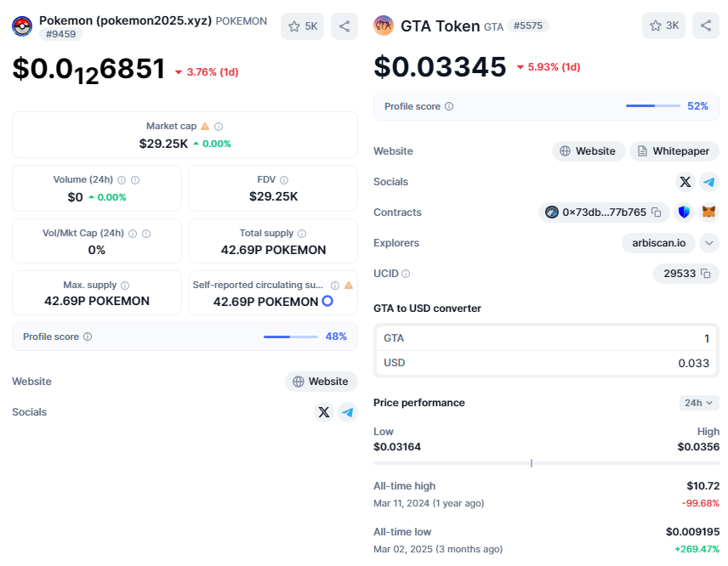The image size is (728, 566).
Task: Click the 0x73db...77b765 contract address
Action: pyautogui.click(x=604, y=212)
